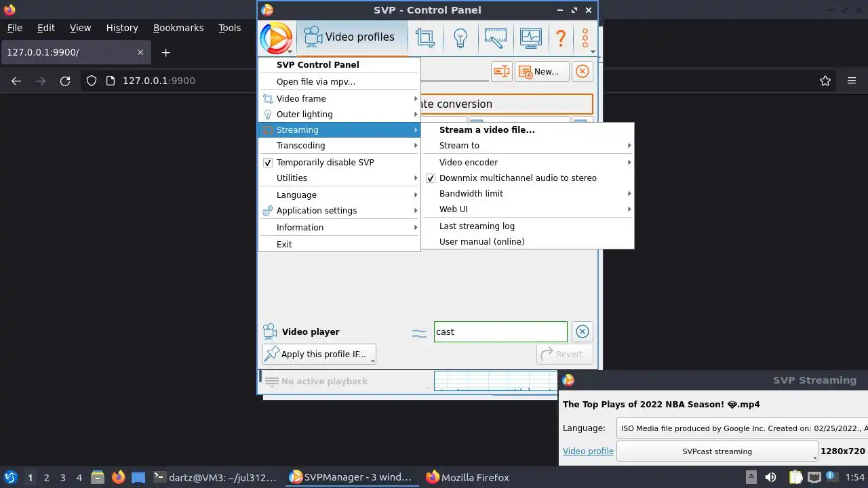Switch to Video profiles tab

352,37
